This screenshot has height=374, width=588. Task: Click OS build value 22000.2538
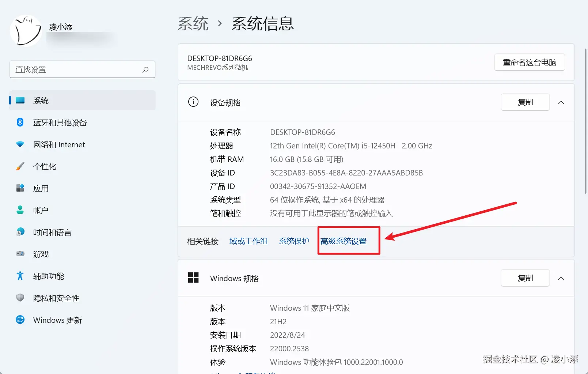click(289, 349)
